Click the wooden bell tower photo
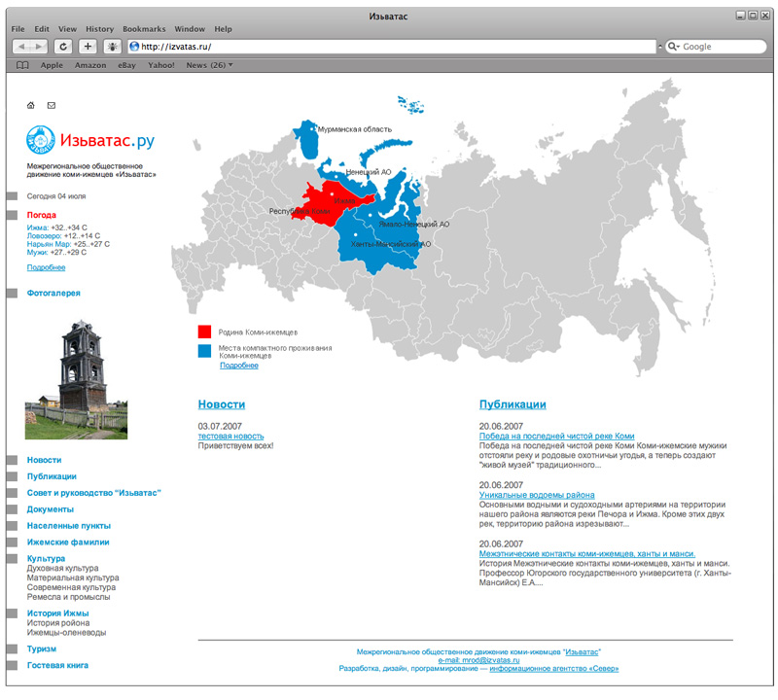Screen dimensions: 778x700 [x=77, y=380]
